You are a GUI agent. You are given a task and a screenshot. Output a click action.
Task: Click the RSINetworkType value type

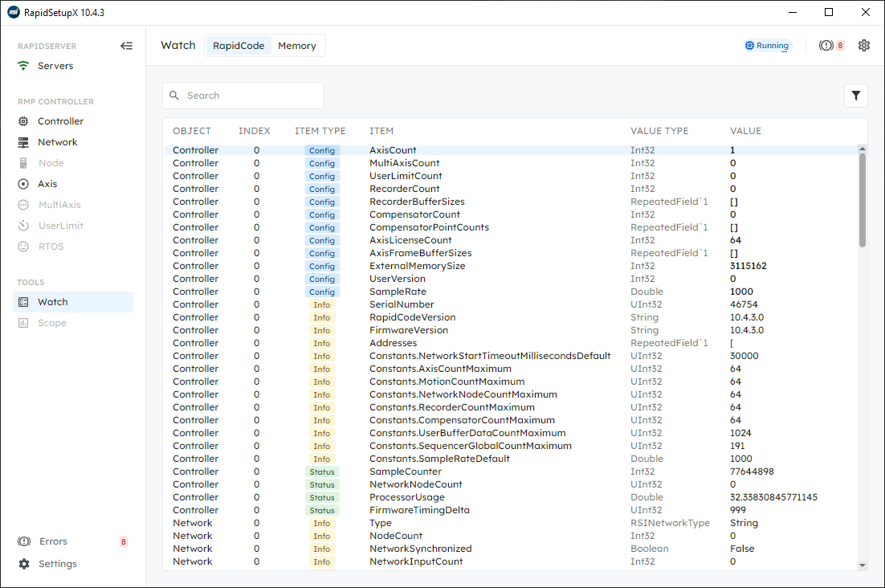(670, 523)
